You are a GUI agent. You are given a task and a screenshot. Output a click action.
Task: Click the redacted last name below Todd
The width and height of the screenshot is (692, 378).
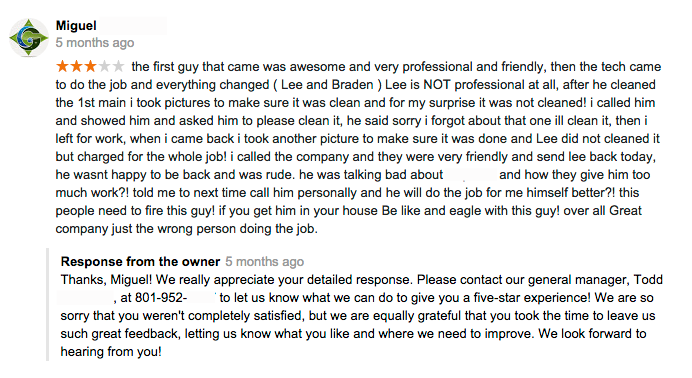pos(85,298)
